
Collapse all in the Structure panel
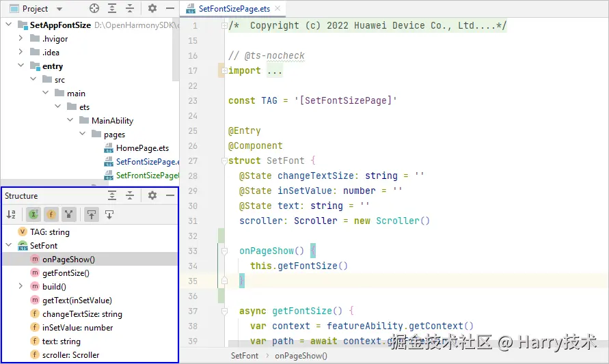click(x=130, y=195)
